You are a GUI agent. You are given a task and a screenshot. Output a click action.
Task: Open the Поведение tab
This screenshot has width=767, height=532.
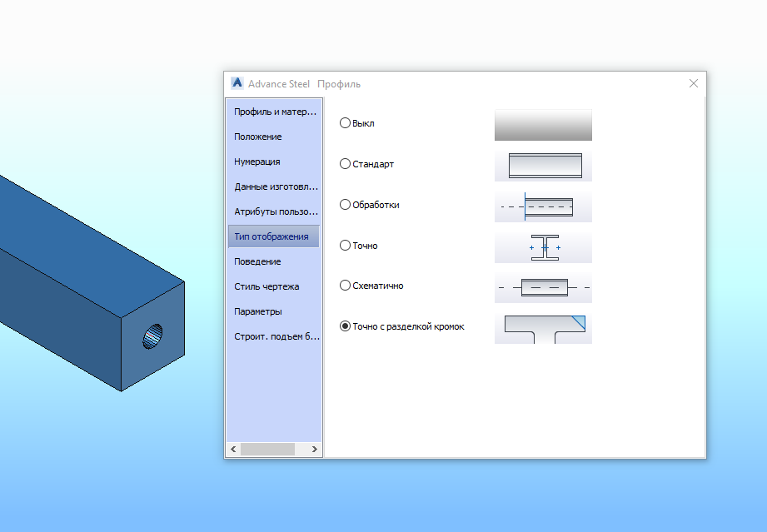click(x=274, y=261)
